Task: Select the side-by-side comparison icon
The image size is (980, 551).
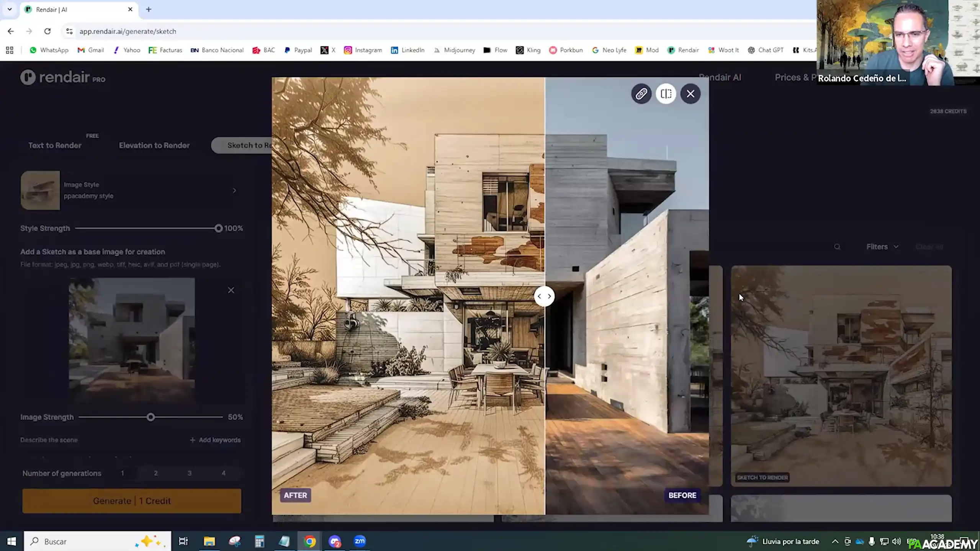Action: (x=666, y=93)
